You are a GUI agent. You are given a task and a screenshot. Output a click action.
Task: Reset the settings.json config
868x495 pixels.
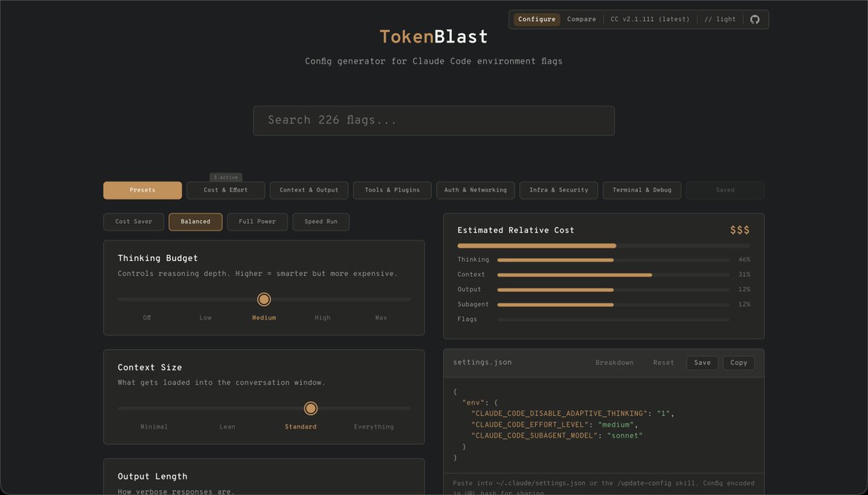pos(663,363)
